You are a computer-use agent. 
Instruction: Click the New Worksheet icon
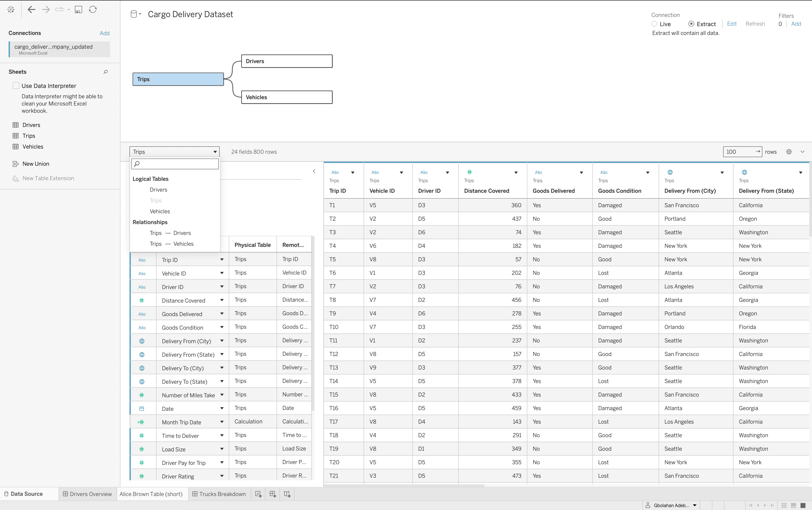point(258,494)
